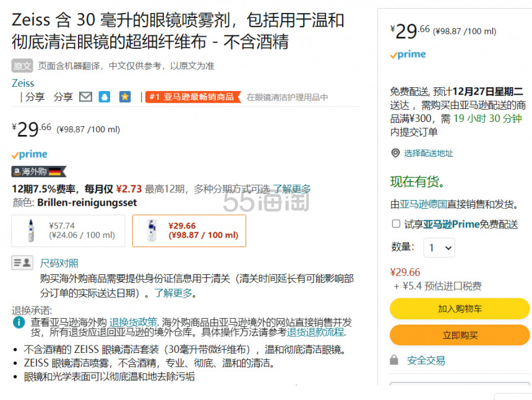Click the star Qzone share icon
532x400 pixels.
point(124,97)
